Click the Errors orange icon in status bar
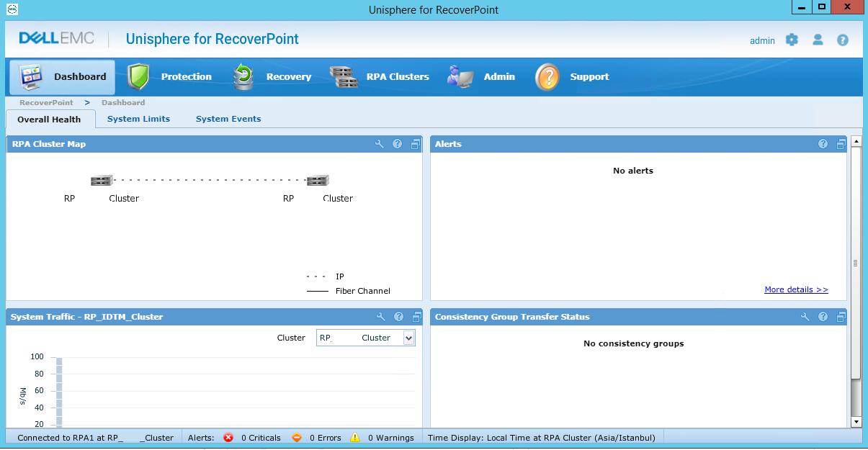The width and height of the screenshot is (868, 450). (297, 437)
